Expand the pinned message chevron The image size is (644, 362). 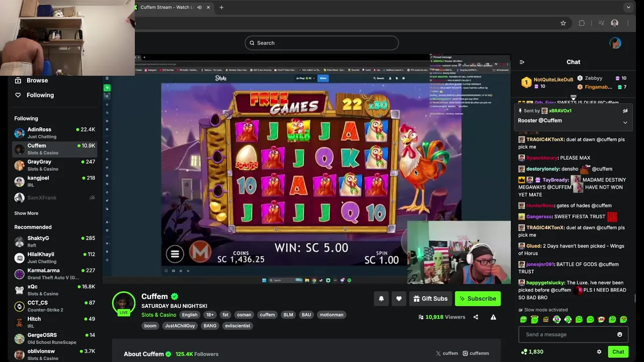click(625, 122)
